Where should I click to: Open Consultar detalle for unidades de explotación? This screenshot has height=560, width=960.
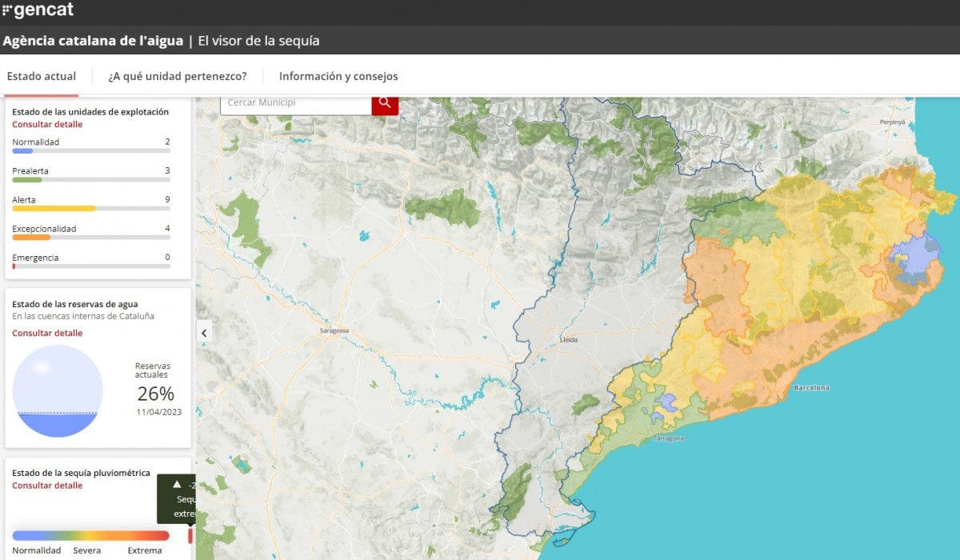tap(47, 124)
